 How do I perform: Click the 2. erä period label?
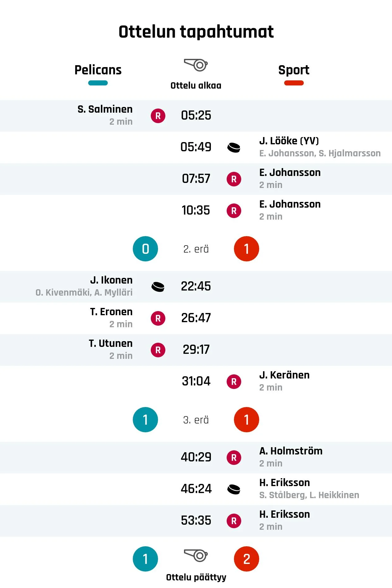point(196,249)
